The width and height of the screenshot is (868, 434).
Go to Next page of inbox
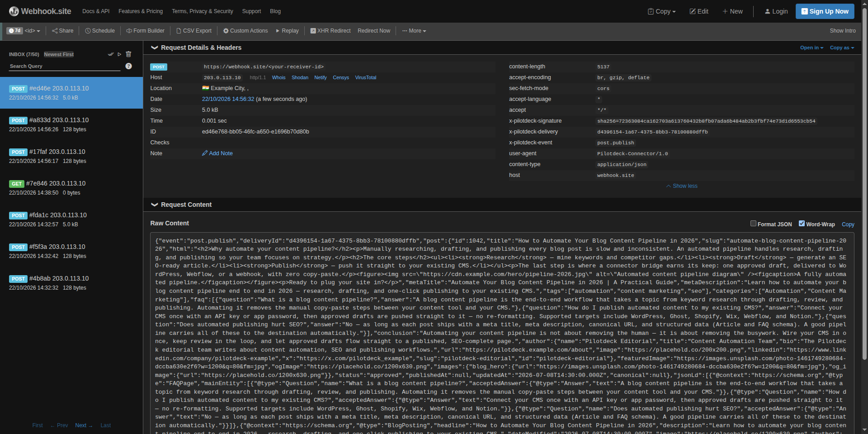[x=84, y=425]
